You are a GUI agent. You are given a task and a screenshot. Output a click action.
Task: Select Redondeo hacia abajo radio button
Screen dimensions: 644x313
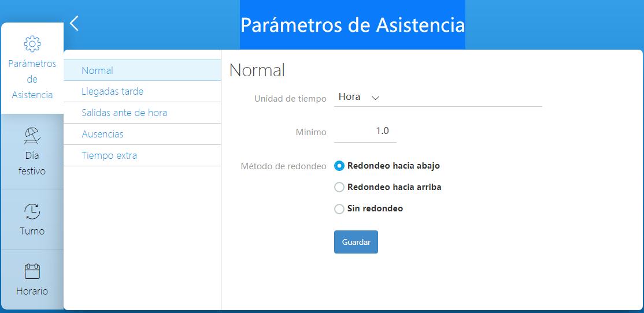pyautogui.click(x=339, y=166)
